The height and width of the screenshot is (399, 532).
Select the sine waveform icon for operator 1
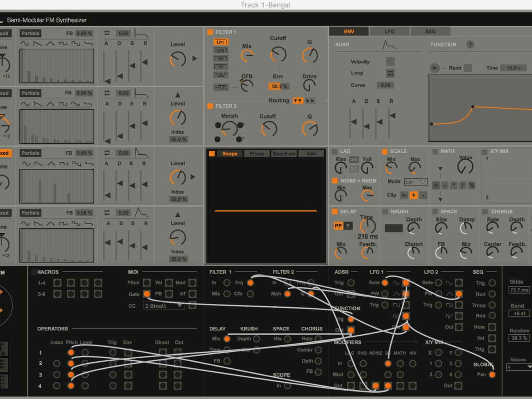click(26, 44)
